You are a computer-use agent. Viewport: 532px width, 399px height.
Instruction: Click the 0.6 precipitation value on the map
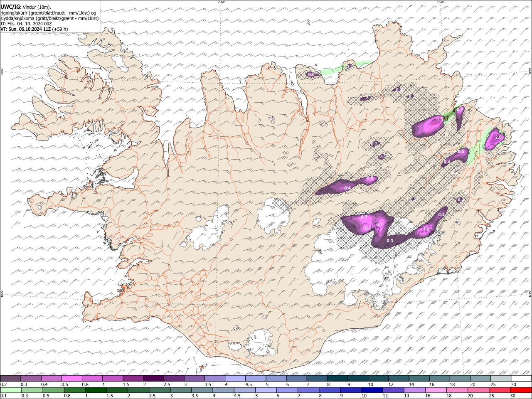(x=311, y=75)
